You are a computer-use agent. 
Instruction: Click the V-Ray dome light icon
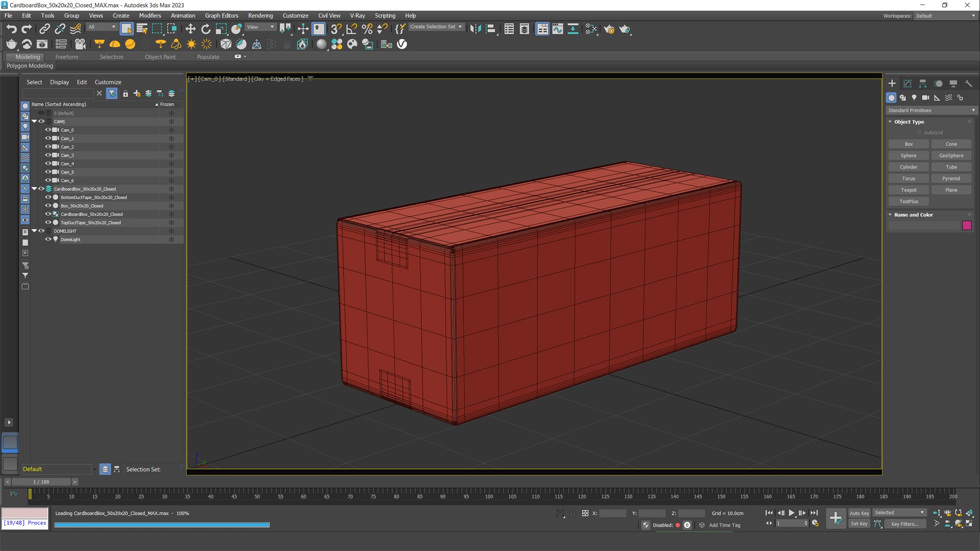coord(115,44)
